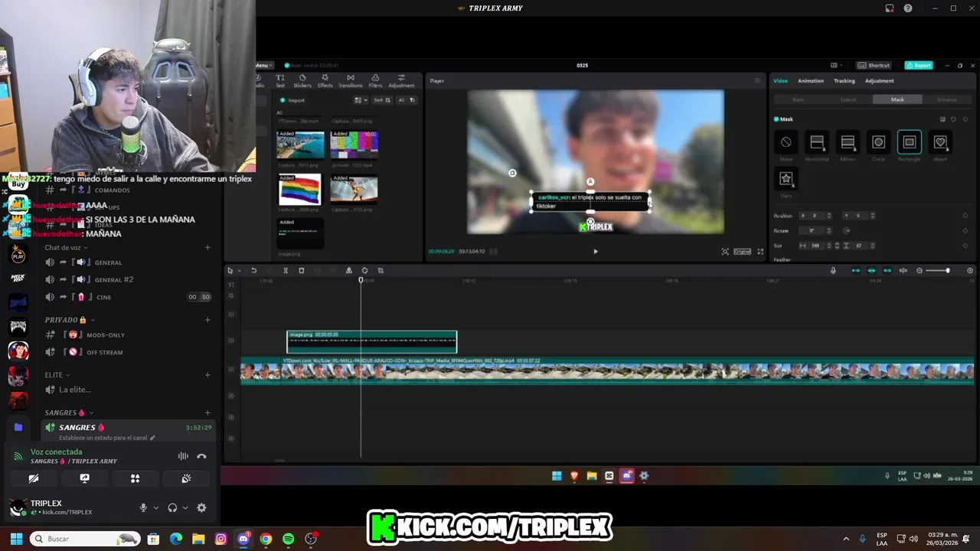
Task: Collapse the SANGRES category
Action: [69, 412]
